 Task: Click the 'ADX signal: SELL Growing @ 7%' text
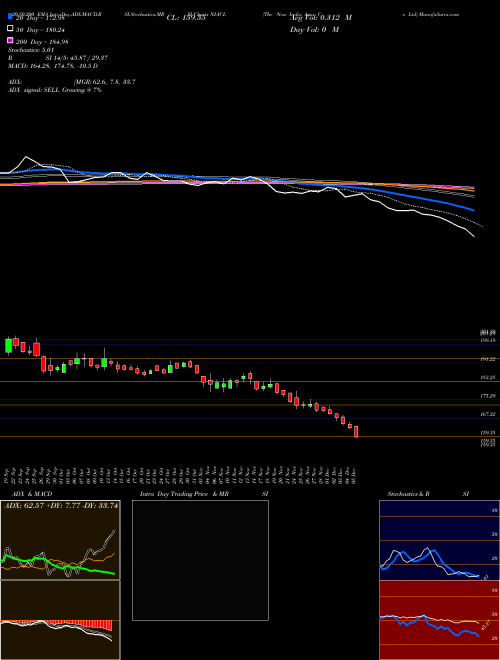tap(55, 90)
